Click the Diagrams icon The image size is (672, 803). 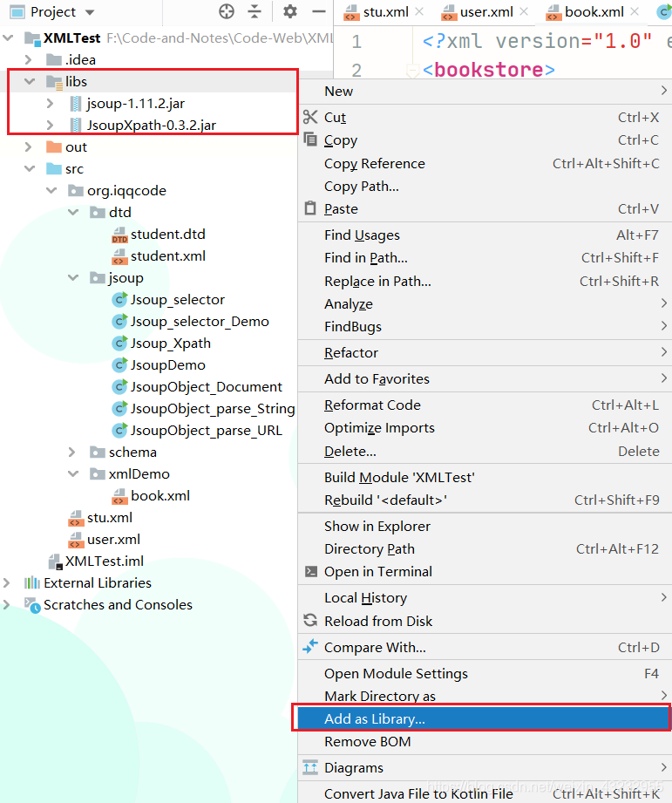310,767
